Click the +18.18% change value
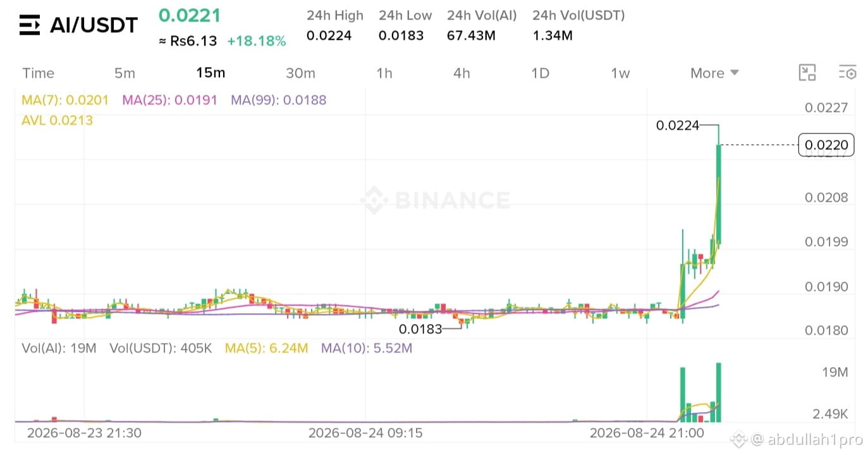The height and width of the screenshot is (455, 868). click(x=257, y=41)
